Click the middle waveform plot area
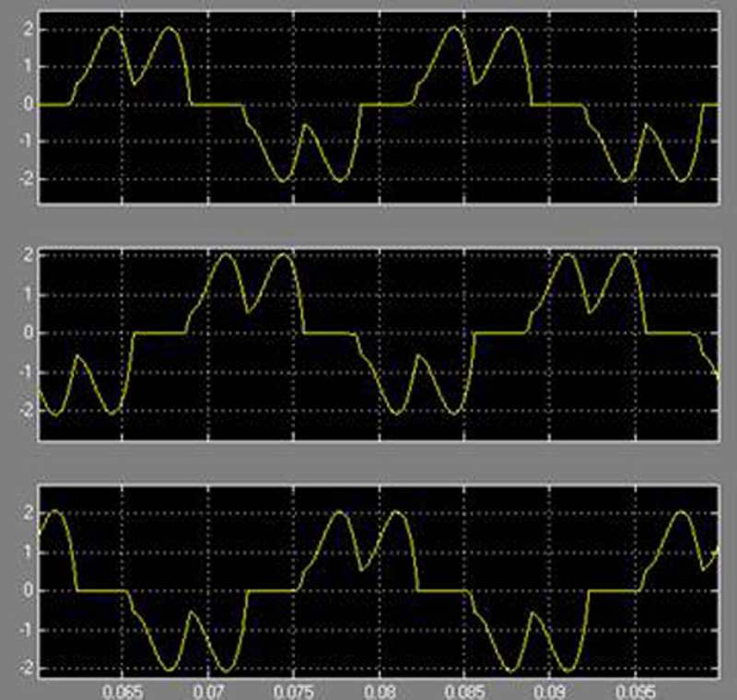 pos(378,343)
